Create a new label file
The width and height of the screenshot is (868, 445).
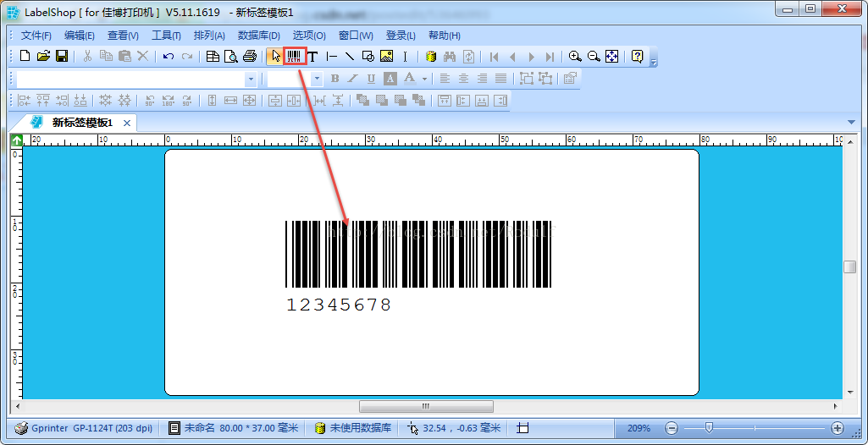click(x=25, y=56)
